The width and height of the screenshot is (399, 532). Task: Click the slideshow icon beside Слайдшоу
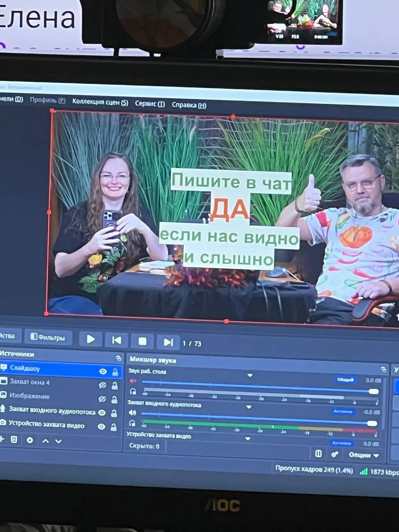tap(4, 367)
